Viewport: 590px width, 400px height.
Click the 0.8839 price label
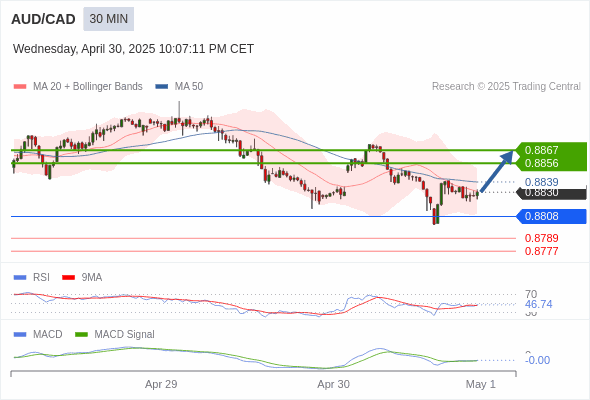click(541, 182)
